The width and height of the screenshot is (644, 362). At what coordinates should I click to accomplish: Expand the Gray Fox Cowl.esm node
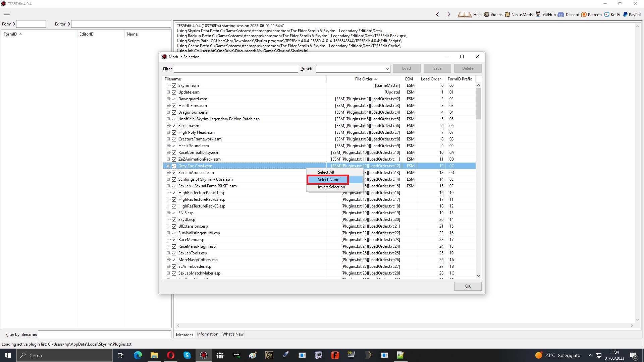tap(168, 166)
